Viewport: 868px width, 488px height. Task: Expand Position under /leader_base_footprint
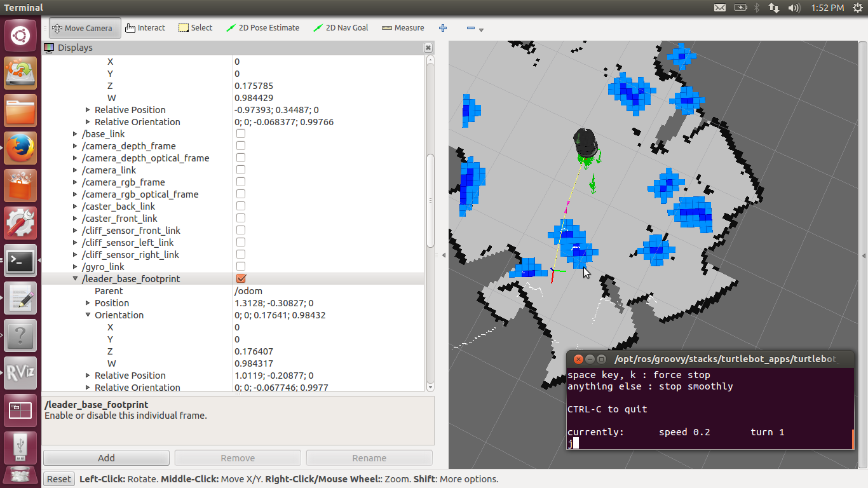click(88, 303)
